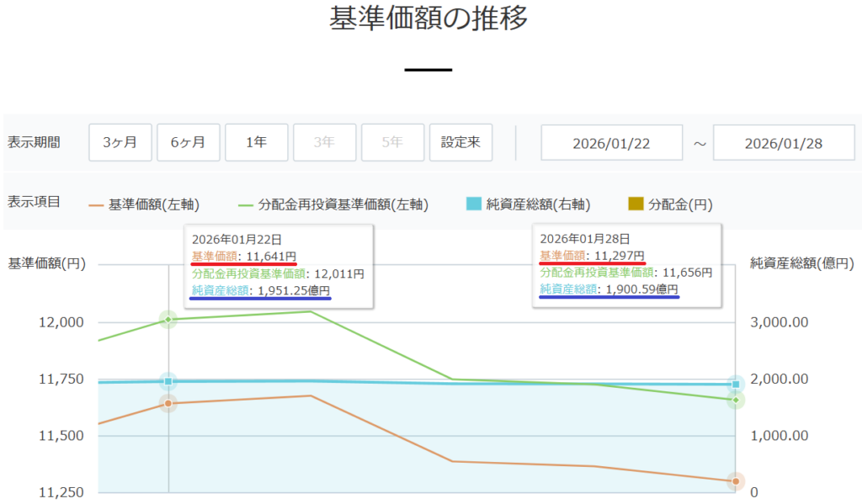
Task: Select the 6ヶ月 display period button
Action: pos(188,142)
